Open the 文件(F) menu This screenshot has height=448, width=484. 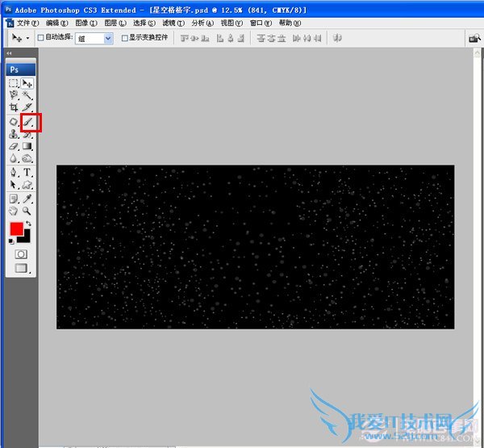[27, 23]
